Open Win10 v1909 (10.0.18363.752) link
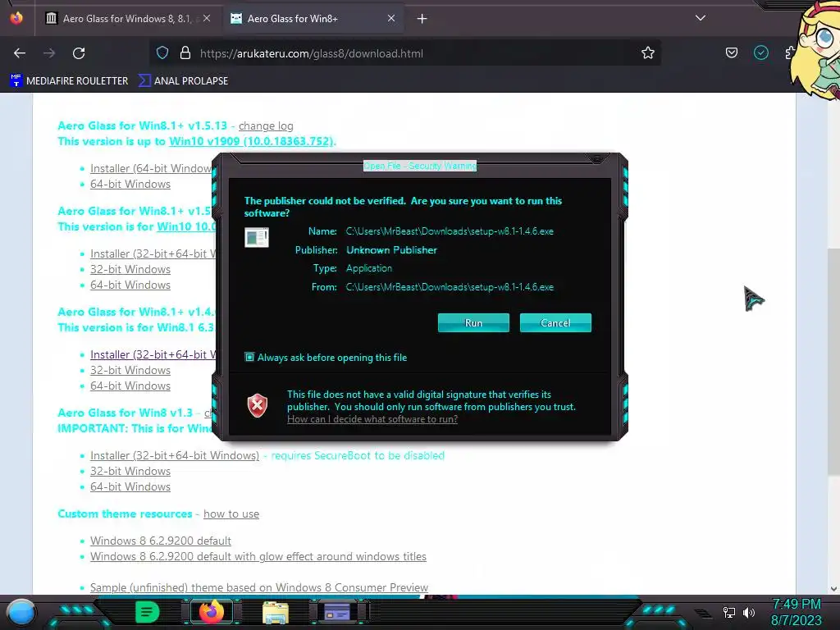 [x=251, y=141]
